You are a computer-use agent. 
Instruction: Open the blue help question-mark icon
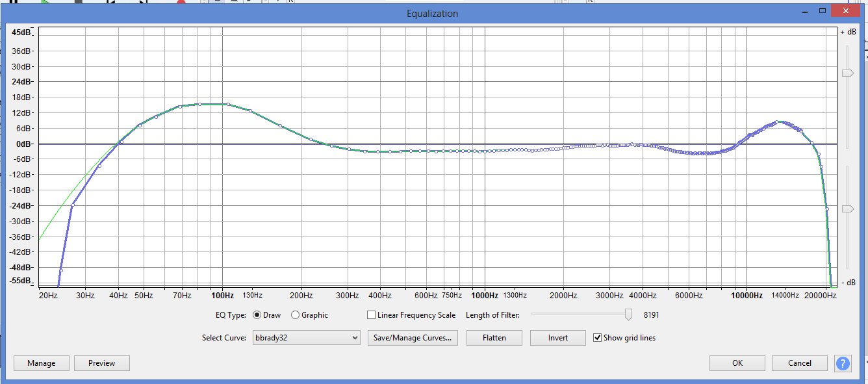click(x=843, y=363)
